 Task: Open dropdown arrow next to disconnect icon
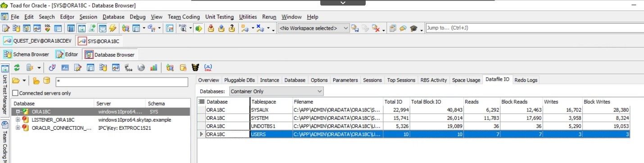point(268,28)
